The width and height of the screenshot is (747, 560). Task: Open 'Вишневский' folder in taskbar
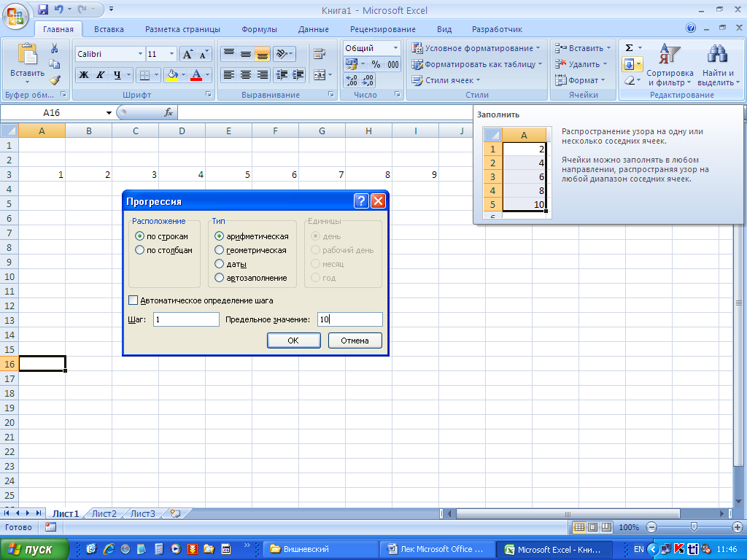[x=320, y=550]
